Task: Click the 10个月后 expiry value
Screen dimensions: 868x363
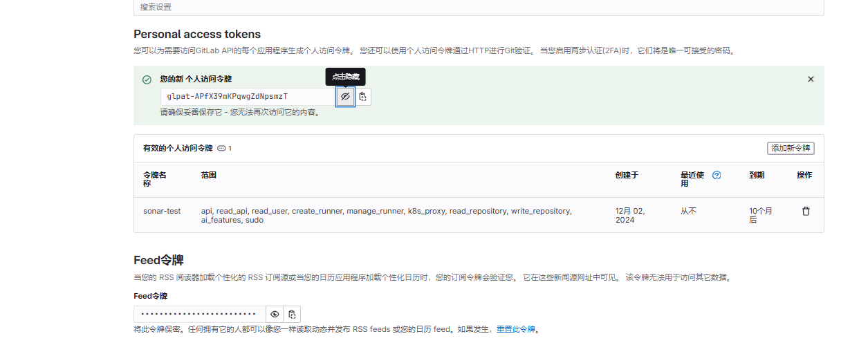Action: pyautogui.click(x=760, y=215)
